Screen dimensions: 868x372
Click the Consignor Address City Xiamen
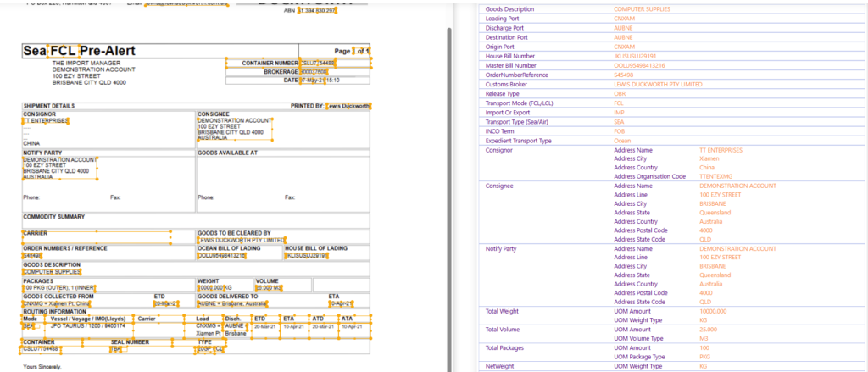click(x=709, y=158)
